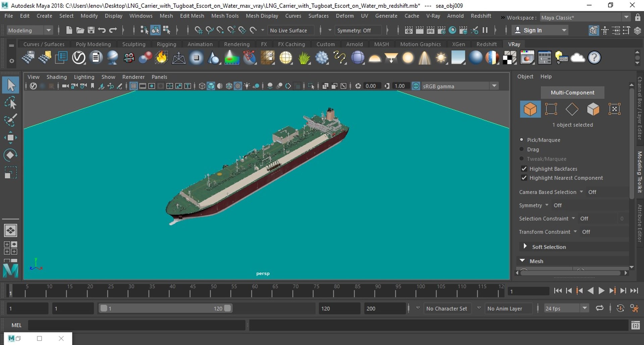Click the toolkit horizontal scrollbar
644x345 pixels.
pos(571,273)
